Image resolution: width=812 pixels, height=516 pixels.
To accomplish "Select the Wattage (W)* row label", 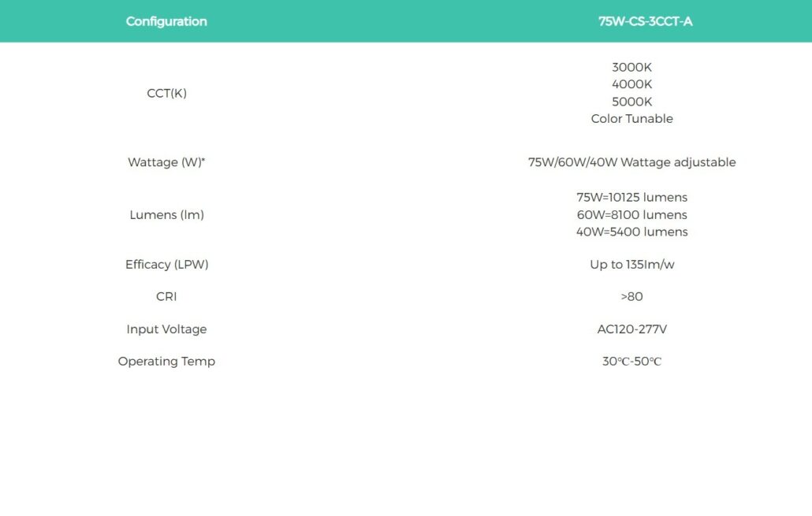I will tap(166, 162).
